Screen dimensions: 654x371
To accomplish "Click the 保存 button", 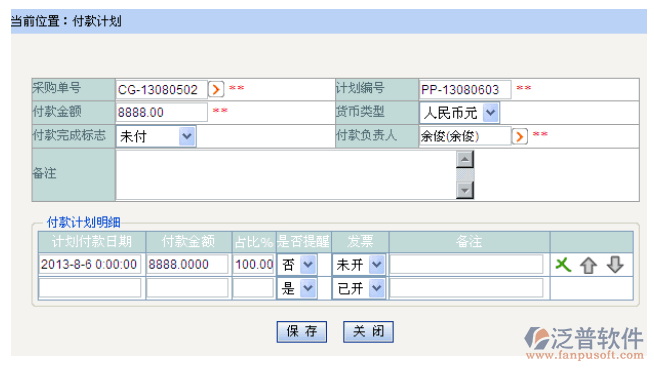I will coord(302,332).
